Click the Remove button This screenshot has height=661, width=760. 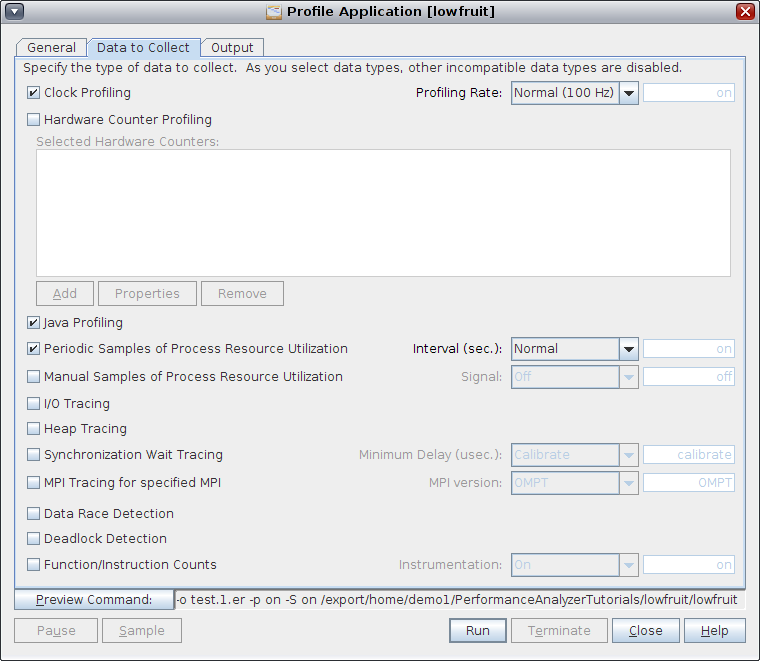[x=242, y=294]
